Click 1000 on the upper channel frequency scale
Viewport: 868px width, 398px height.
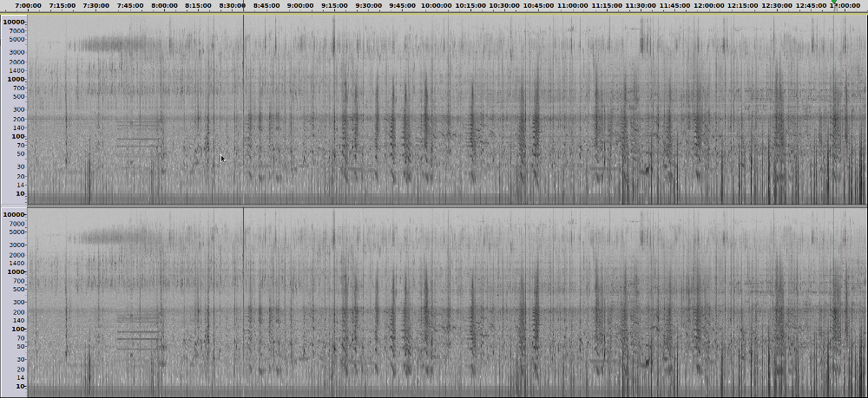click(16, 79)
